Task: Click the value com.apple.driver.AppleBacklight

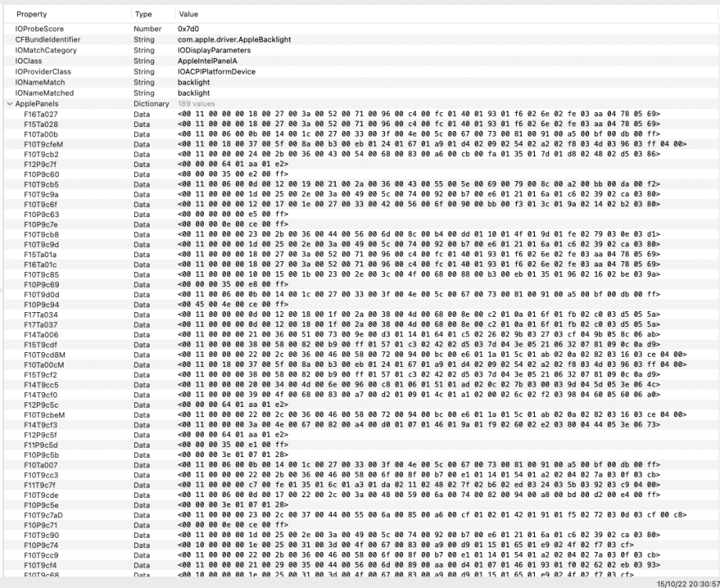Action: click(x=235, y=39)
